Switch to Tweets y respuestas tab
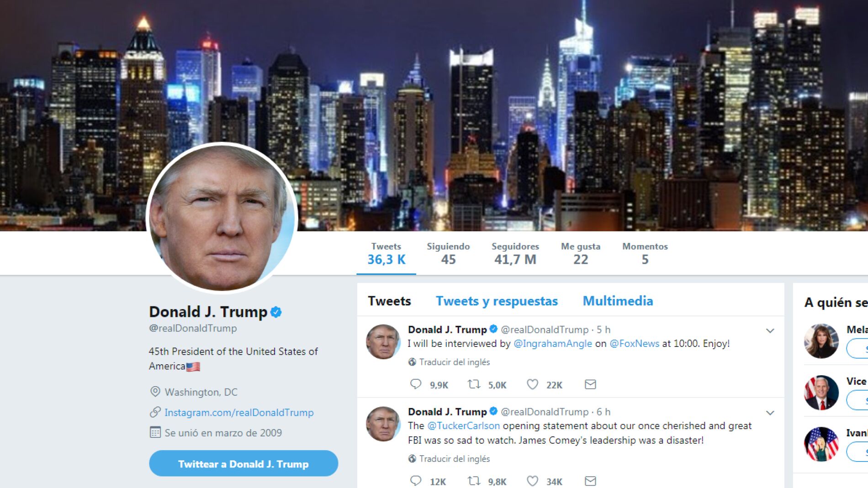The image size is (868, 488). pyautogui.click(x=497, y=301)
